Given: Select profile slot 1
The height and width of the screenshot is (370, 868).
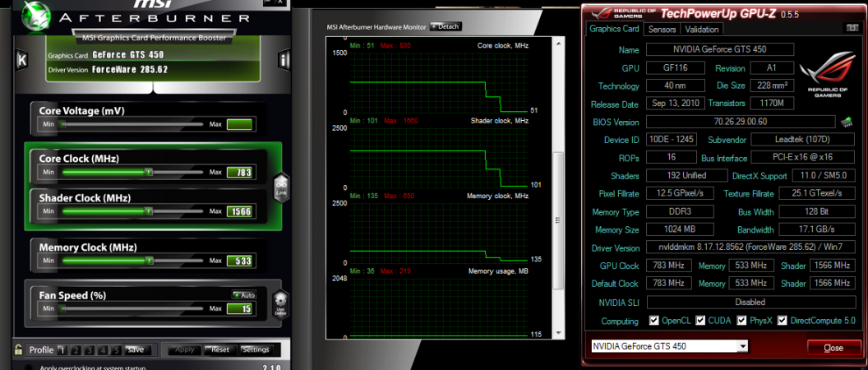Looking at the screenshot, I should click(x=62, y=350).
